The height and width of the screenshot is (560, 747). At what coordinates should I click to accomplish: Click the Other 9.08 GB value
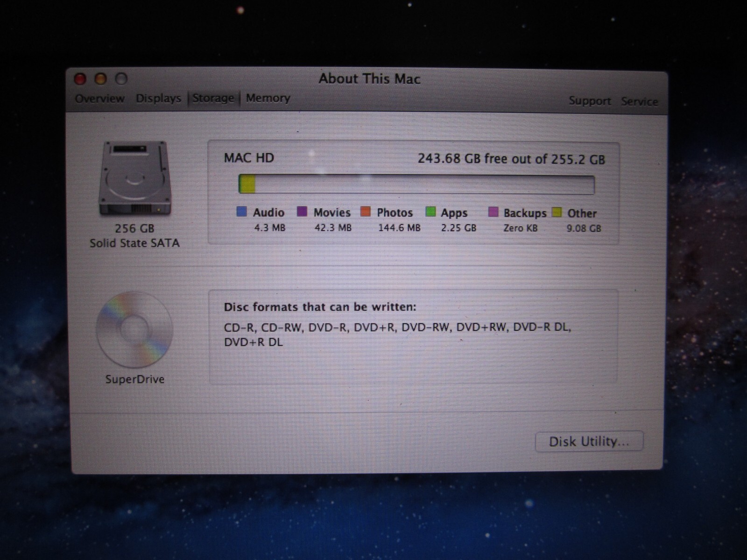584,228
